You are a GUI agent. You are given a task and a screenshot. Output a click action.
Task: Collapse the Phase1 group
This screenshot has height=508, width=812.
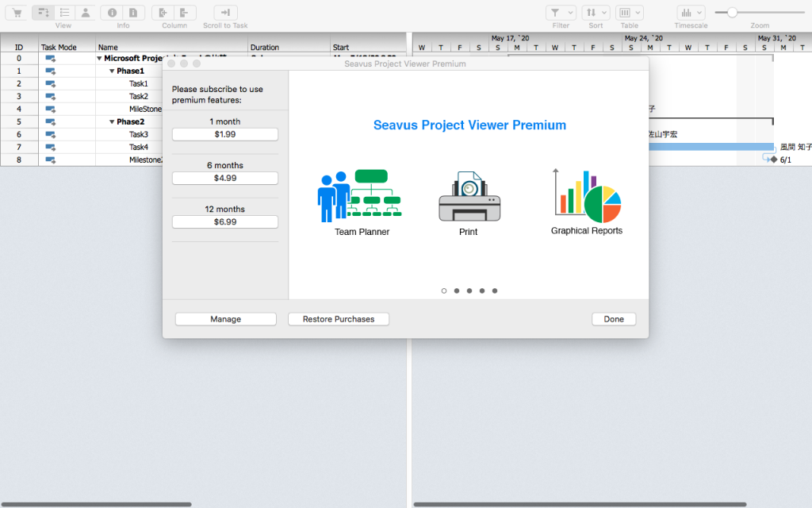pyautogui.click(x=112, y=71)
